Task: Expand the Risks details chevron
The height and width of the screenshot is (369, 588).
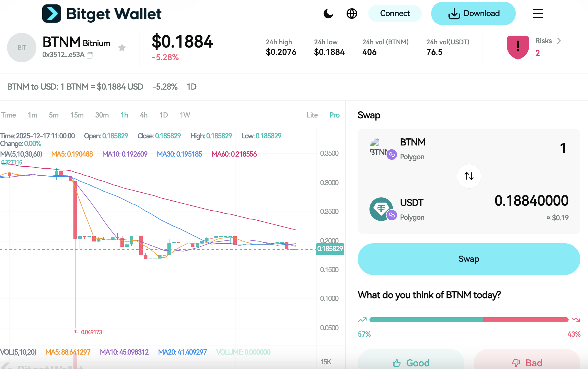Action: 559,41
